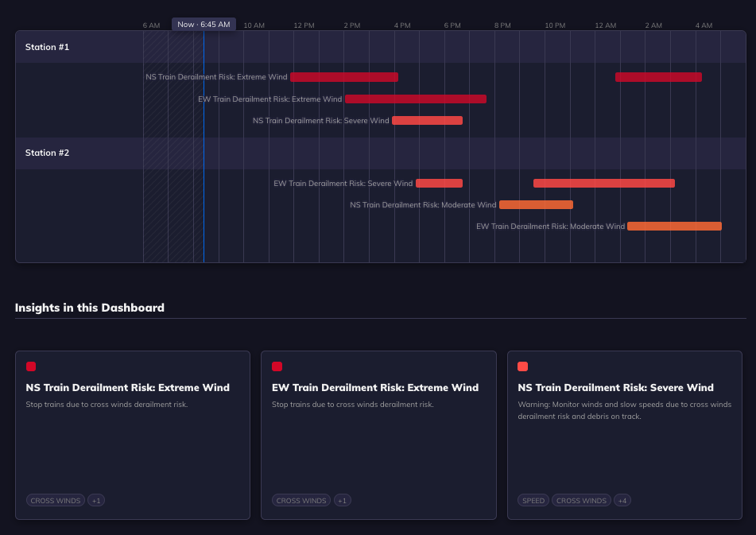The image size is (756, 535).
Task: Expand the +4 tags on NS Severe Wind card
Action: [x=622, y=500]
